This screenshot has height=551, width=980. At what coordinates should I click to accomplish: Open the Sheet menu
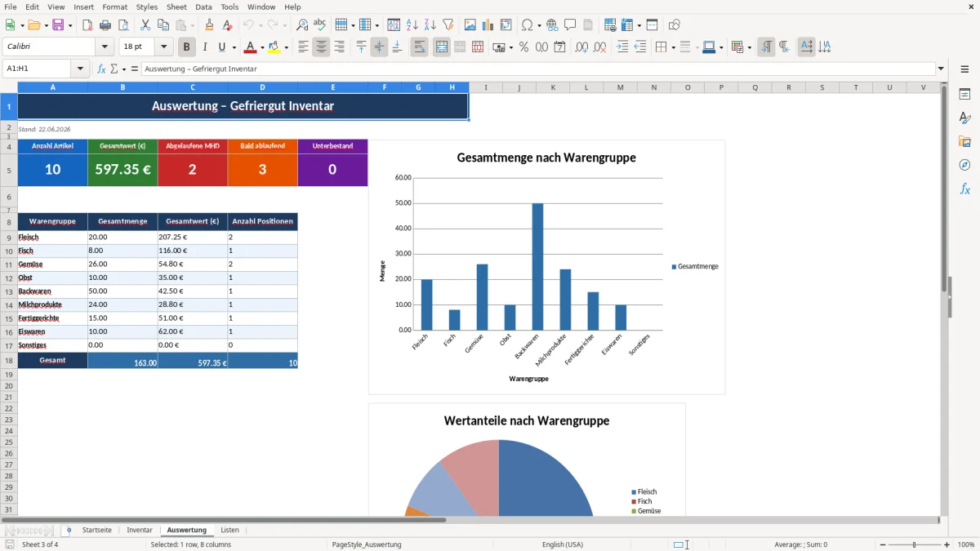point(176,7)
